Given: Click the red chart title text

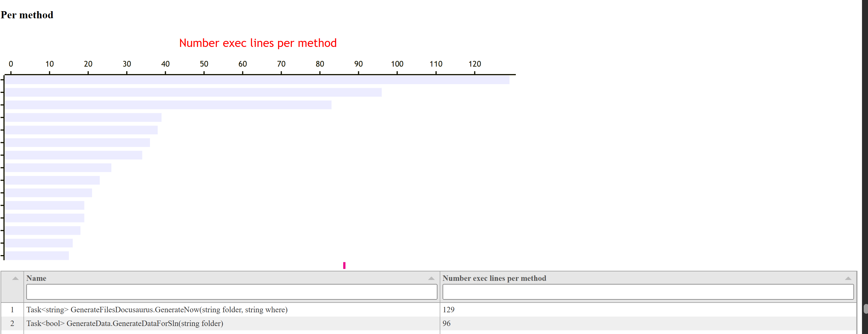Looking at the screenshot, I should click(x=258, y=43).
